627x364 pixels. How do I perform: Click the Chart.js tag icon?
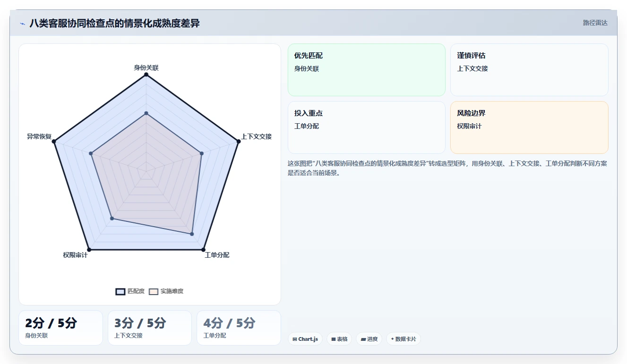tap(295, 339)
